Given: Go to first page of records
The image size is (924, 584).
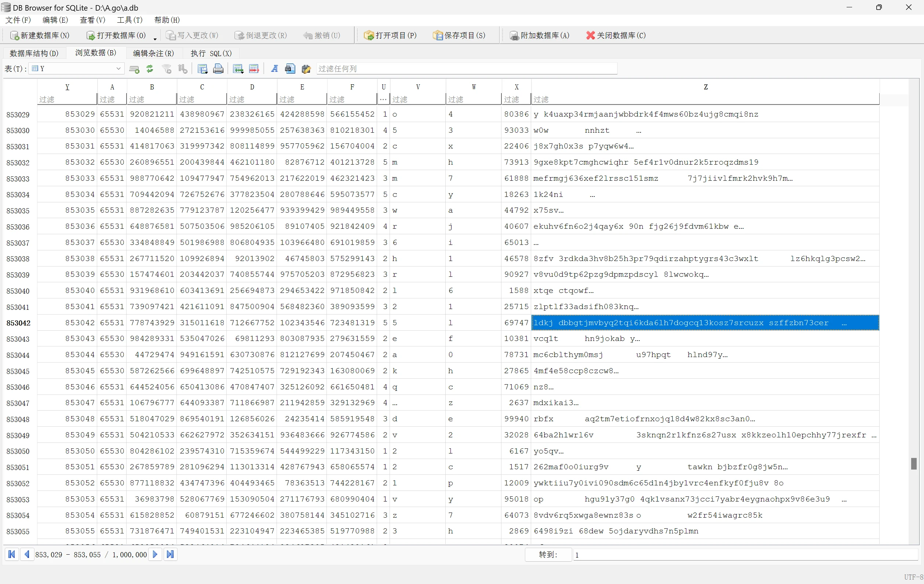Looking at the screenshot, I should 12,554.
